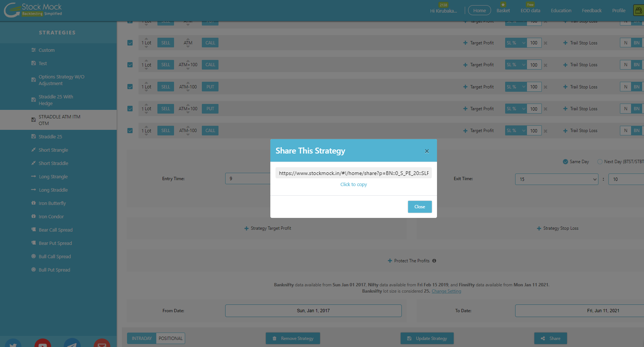Click the icon beside Iron Condor
The width and height of the screenshot is (644, 347).
click(34, 216)
